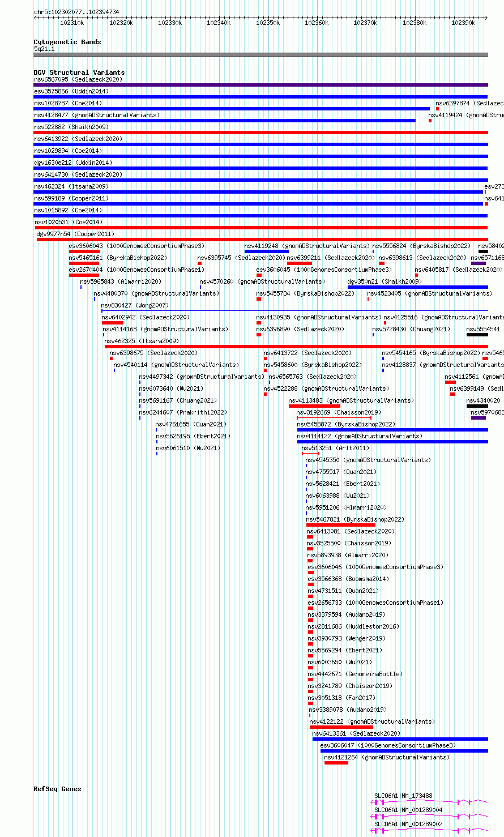This screenshot has width=504, height=837.
Task: Click nsv462324 (Itsara2009) label
Action: click(71, 186)
